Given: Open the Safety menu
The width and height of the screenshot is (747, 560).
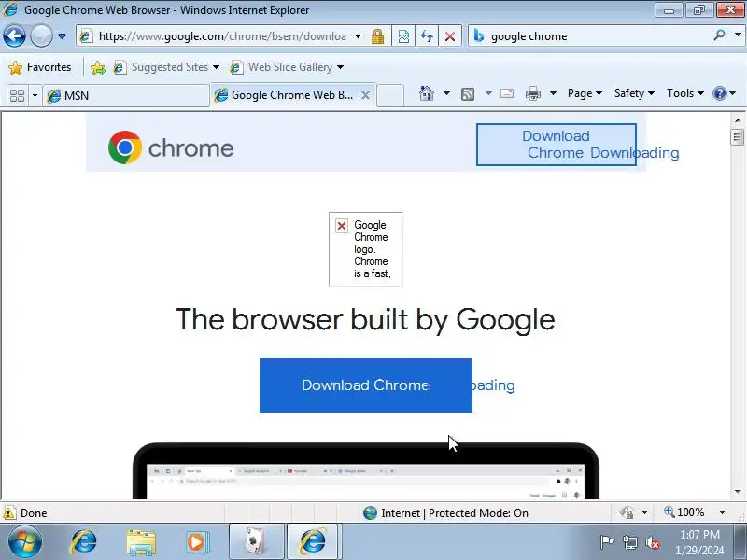Looking at the screenshot, I should coord(634,93).
